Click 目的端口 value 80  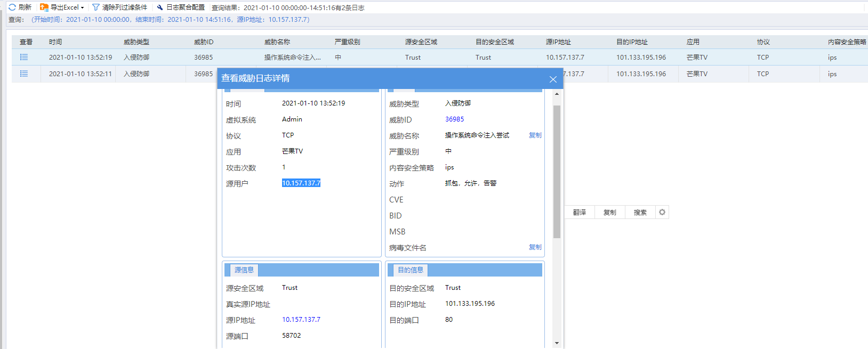click(449, 320)
